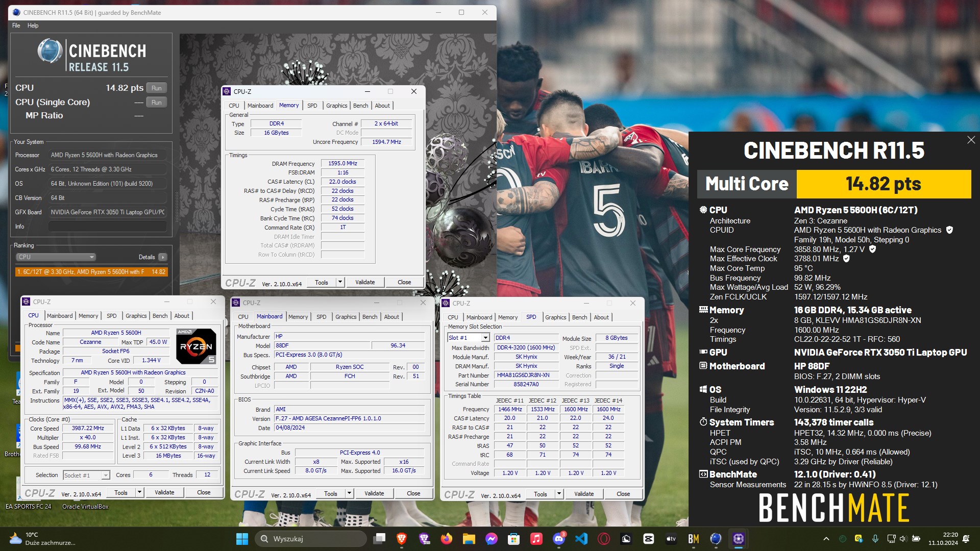Open volume control in the system tray
The image size is (980, 551).
point(902,539)
